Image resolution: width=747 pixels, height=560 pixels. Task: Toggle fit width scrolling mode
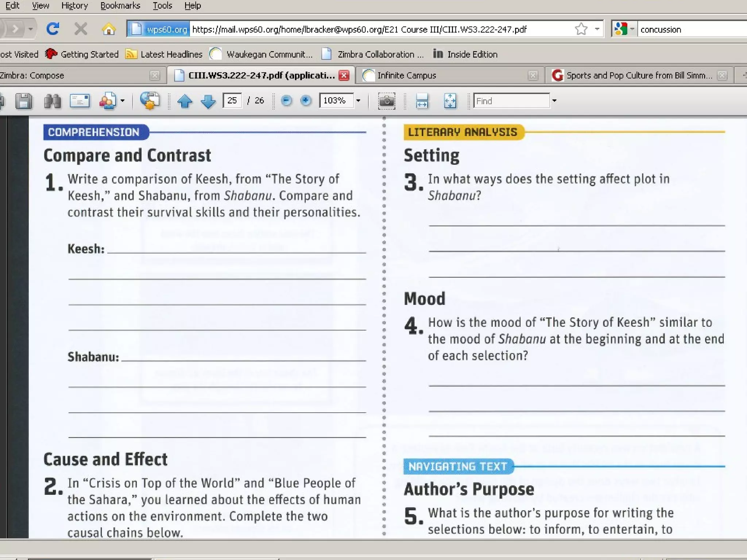coord(422,101)
